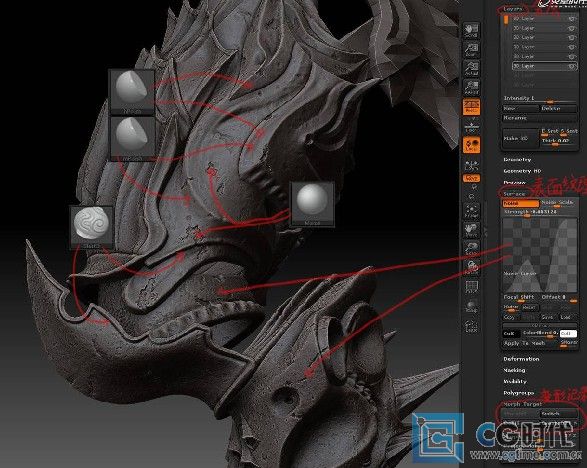The height and width of the screenshot is (468, 587).
Task: Select the Zoom canvas tool icon
Action: pos(471,50)
